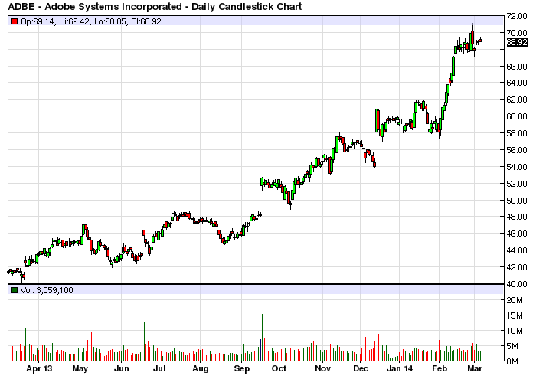
Task: Click the Dec date label
Action: tap(361, 369)
